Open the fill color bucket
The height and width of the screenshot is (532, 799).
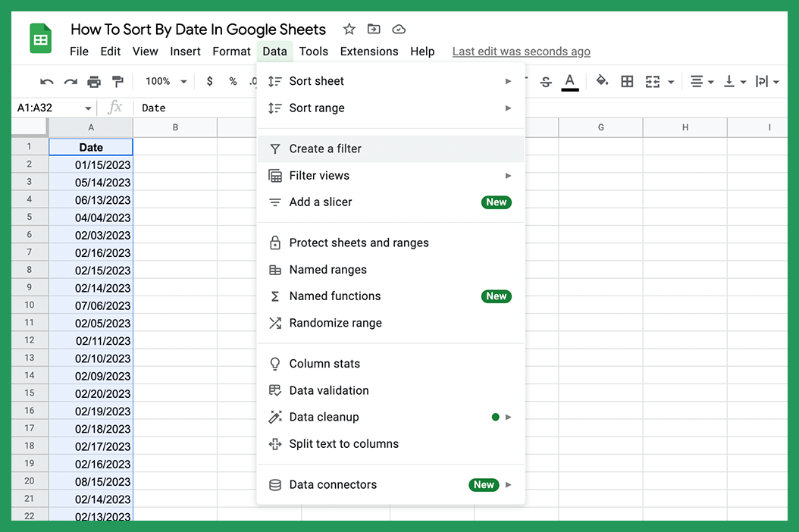603,80
